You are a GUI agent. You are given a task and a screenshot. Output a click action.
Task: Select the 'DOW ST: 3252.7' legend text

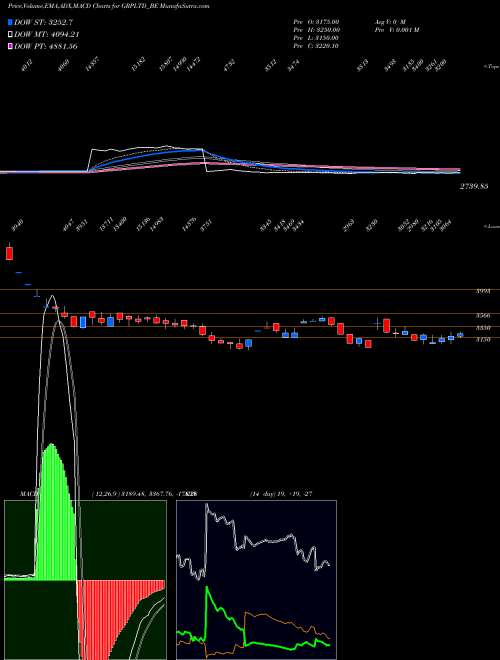pyautogui.click(x=44, y=22)
